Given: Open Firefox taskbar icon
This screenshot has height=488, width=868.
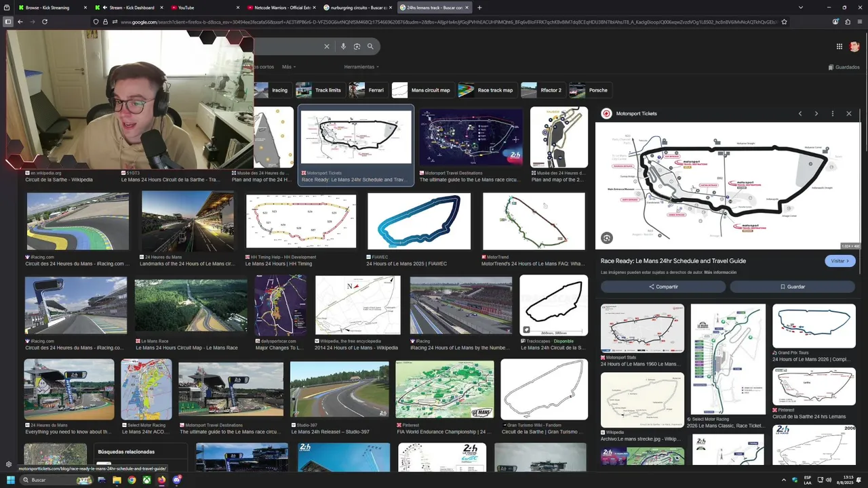Looking at the screenshot, I should pos(161,480).
